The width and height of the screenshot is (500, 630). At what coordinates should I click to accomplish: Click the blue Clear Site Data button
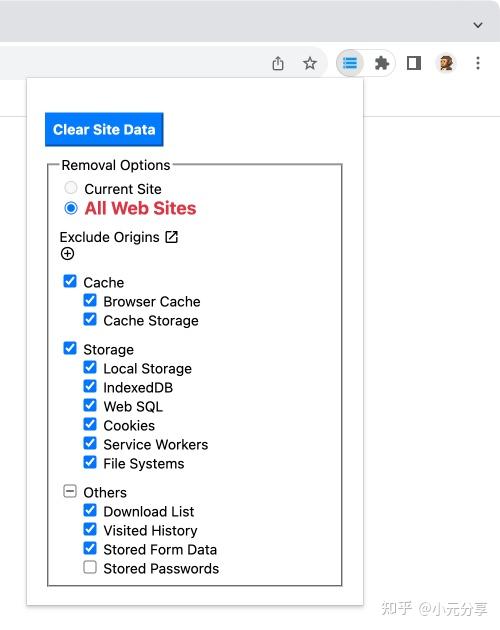click(x=104, y=129)
